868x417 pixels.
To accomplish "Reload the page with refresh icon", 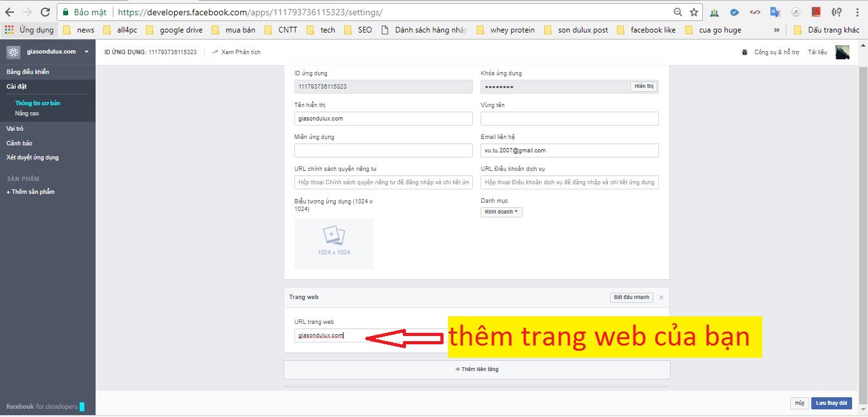I will pyautogui.click(x=45, y=12).
